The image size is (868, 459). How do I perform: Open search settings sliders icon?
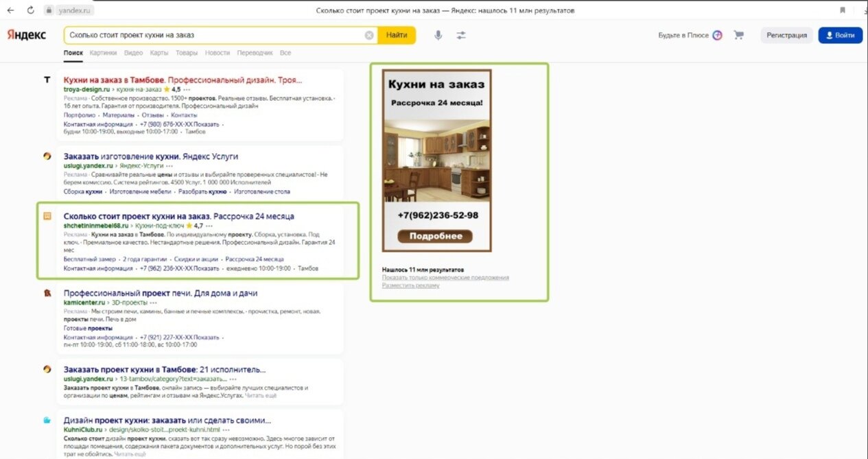click(461, 35)
